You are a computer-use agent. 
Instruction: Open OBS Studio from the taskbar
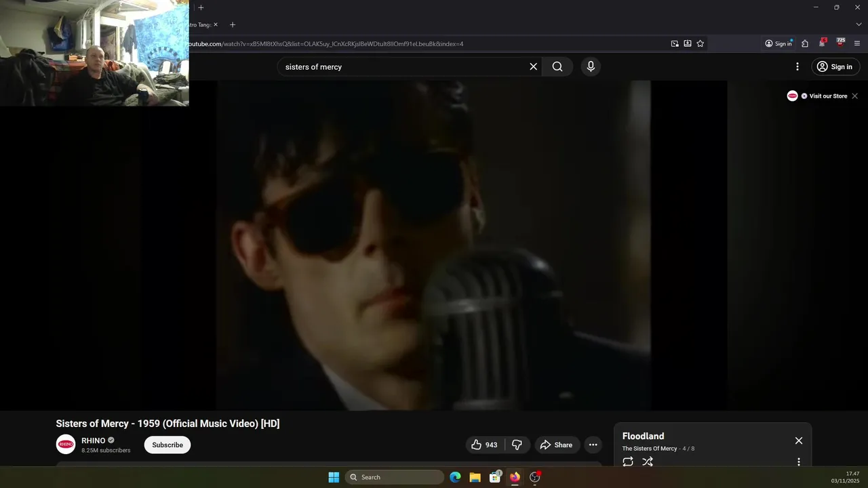point(535,477)
